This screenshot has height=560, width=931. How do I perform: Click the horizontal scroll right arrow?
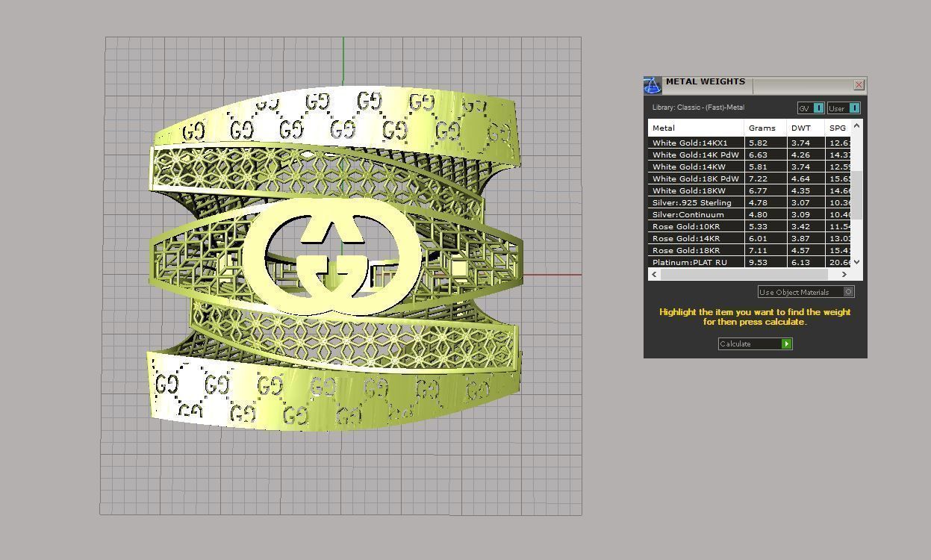(844, 274)
